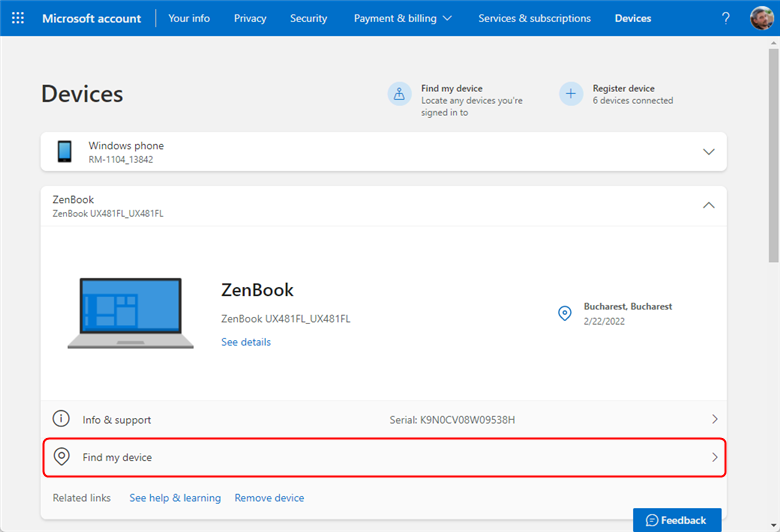Open the See details link
Screen dimensions: 780x532
coord(246,342)
